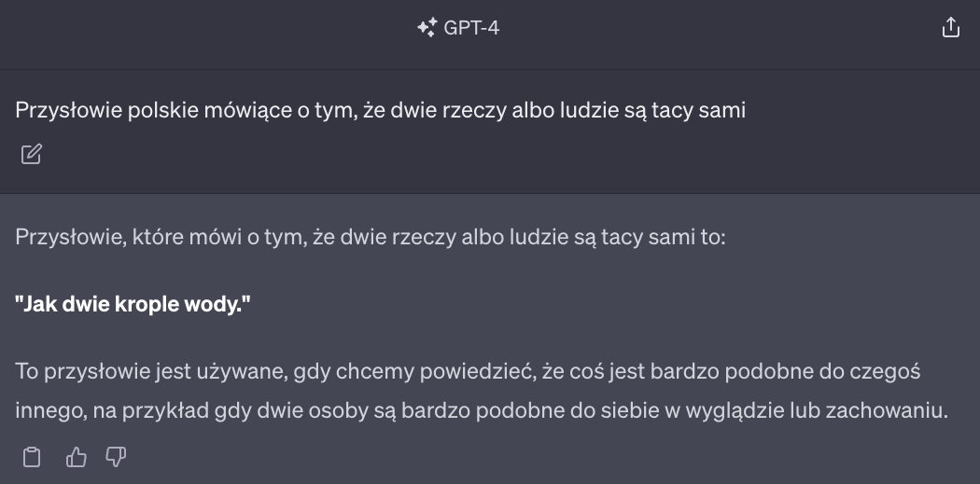The image size is (980, 484).
Task: Click the word "mówiące" in the user prompt
Action: 231,110
